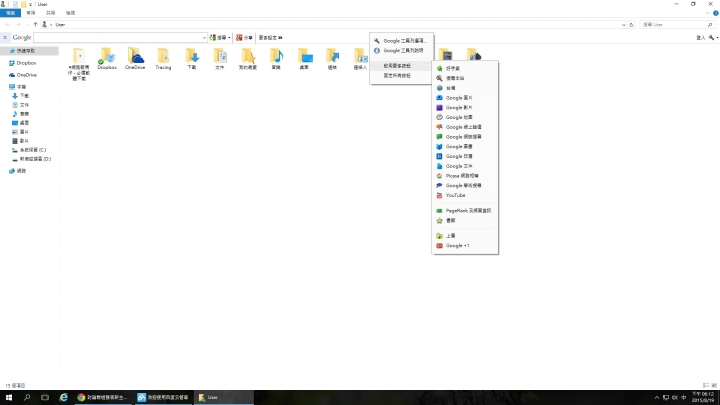Enable the Picasa Web Albums entry

[465, 176]
